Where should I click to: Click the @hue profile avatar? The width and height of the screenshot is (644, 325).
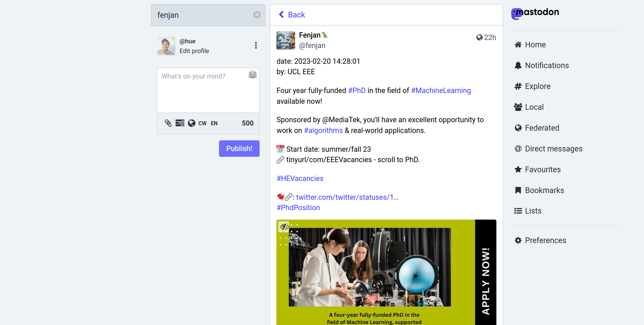click(x=166, y=46)
